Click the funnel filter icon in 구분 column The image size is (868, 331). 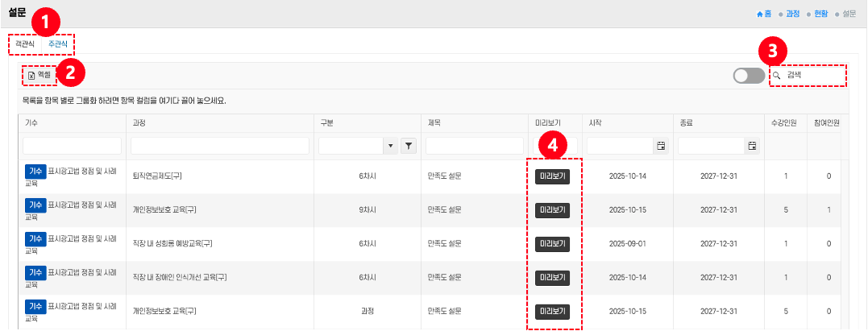pyautogui.click(x=408, y=146)
